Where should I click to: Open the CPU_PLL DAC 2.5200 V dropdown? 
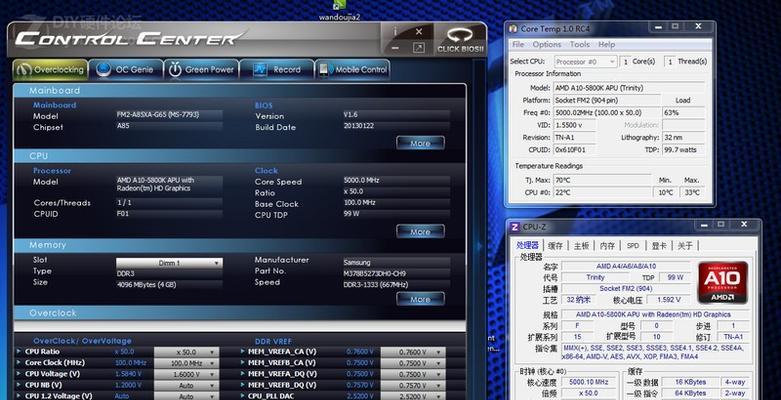click(413, 396)
